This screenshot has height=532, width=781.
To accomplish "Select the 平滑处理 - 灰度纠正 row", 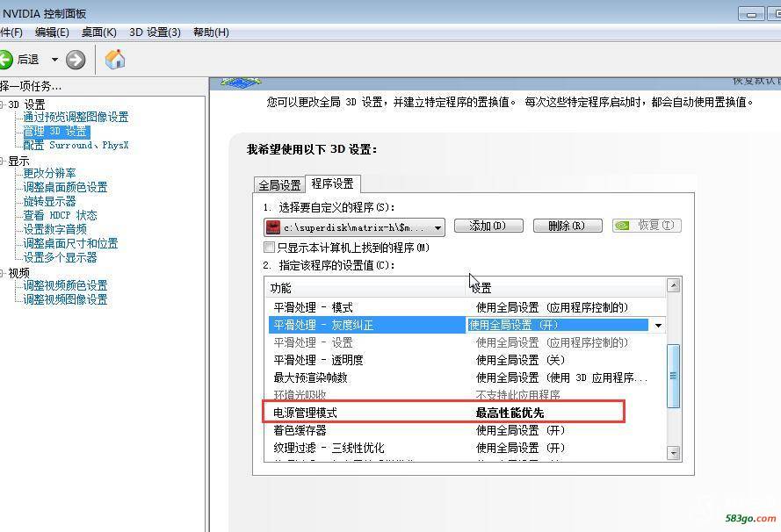I will click(466, 326).
